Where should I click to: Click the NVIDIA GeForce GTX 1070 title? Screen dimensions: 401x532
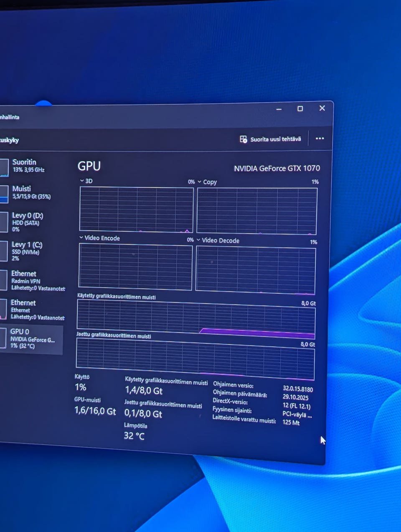(x=277, y=168)
